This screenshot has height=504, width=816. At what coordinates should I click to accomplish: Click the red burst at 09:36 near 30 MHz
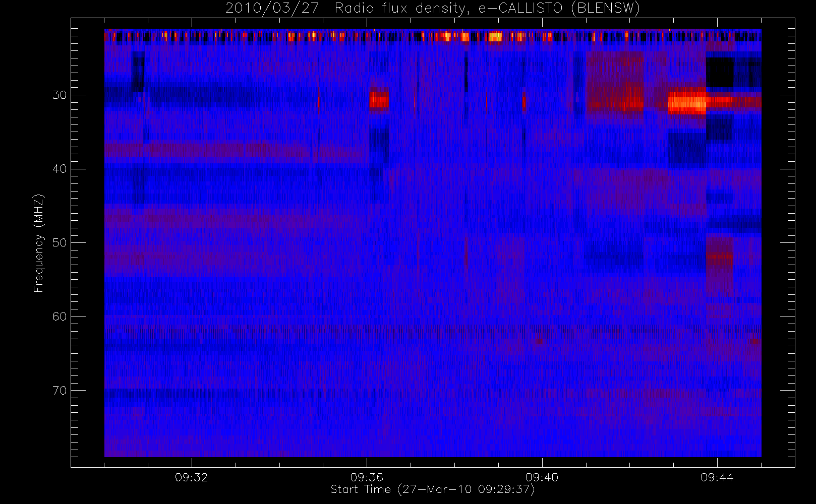[379, 100]
